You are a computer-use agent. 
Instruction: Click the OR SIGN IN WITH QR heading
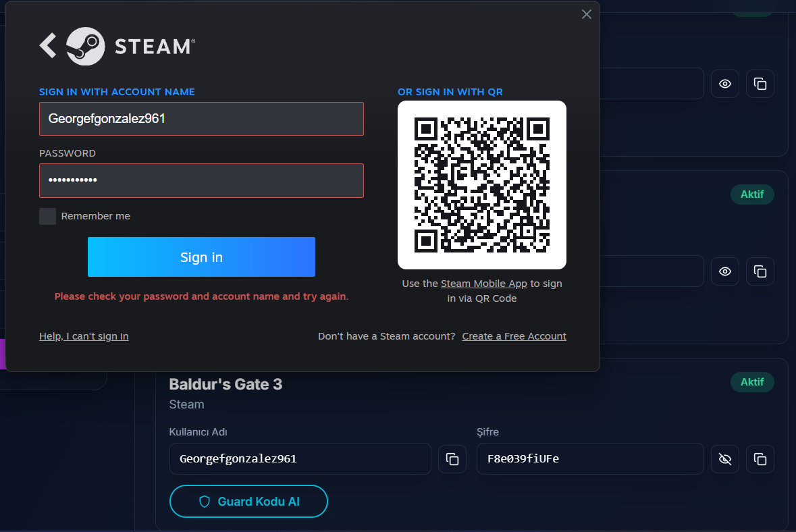click(x=450, y=92)
